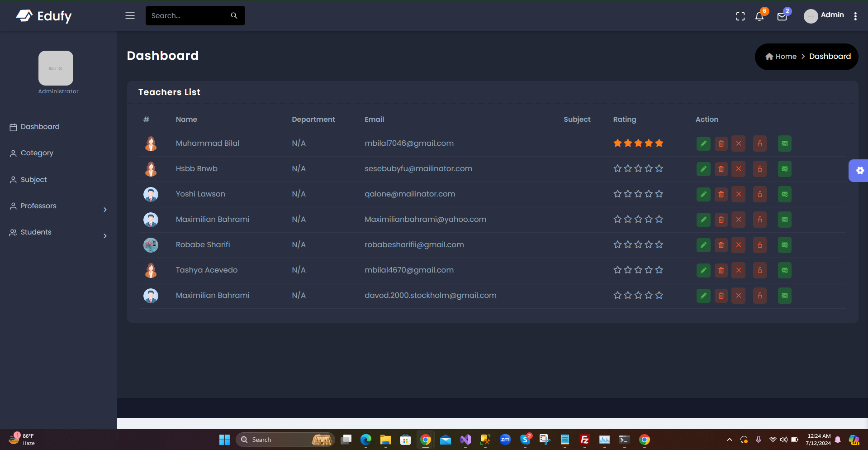The width and height of the screenshot is (868, 450).
Task: Edit Hsbb Bnwb with the pencil icon
Action: (x=703, y=169)
